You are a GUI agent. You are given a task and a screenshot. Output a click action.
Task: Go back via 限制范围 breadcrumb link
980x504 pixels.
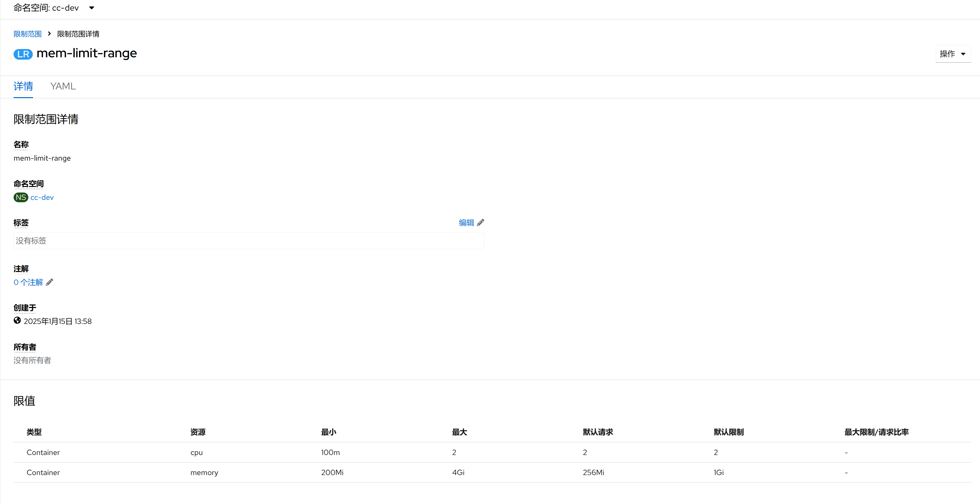[27, 34]
